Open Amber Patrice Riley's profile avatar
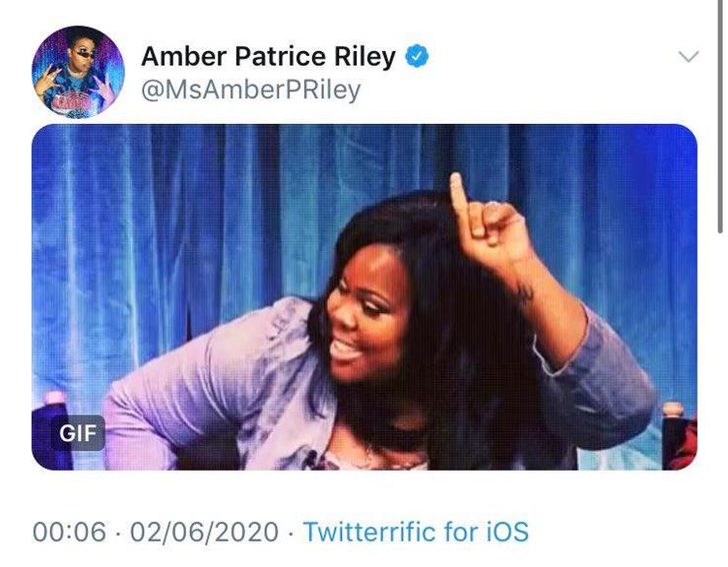The height and width of the screenshot is (567, 728). pos(78,72)
